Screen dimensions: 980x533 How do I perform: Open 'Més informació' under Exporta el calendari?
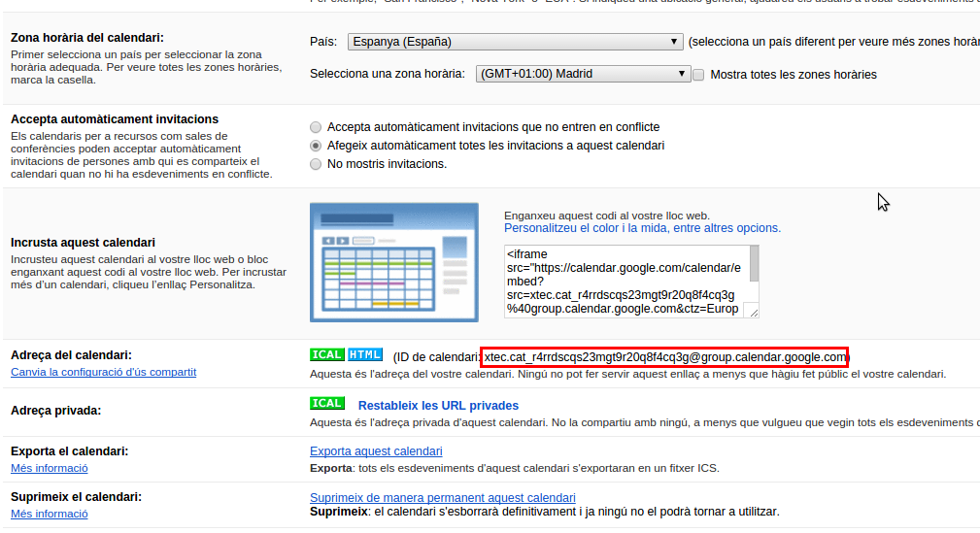[49, 468]
